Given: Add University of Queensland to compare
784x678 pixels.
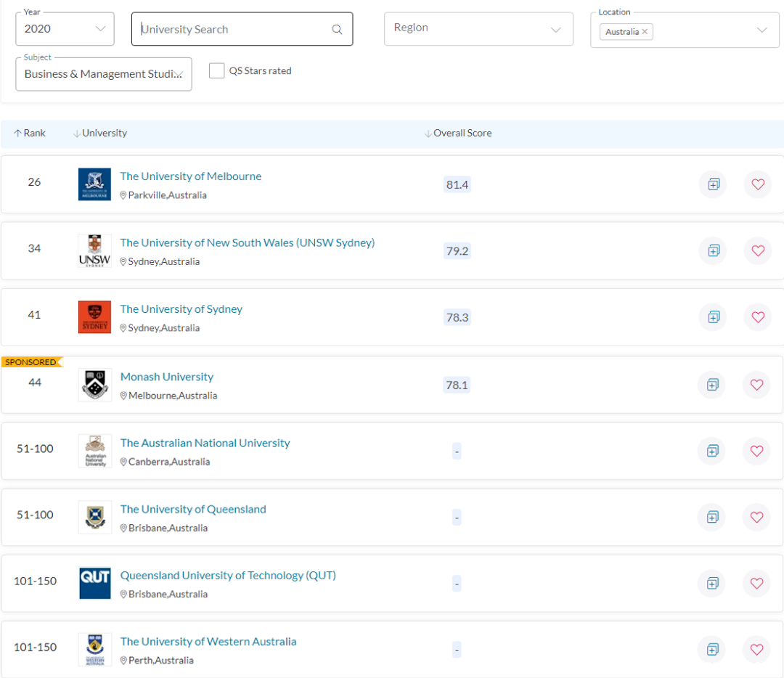Looking at the screenshot, I should (713, 517).
